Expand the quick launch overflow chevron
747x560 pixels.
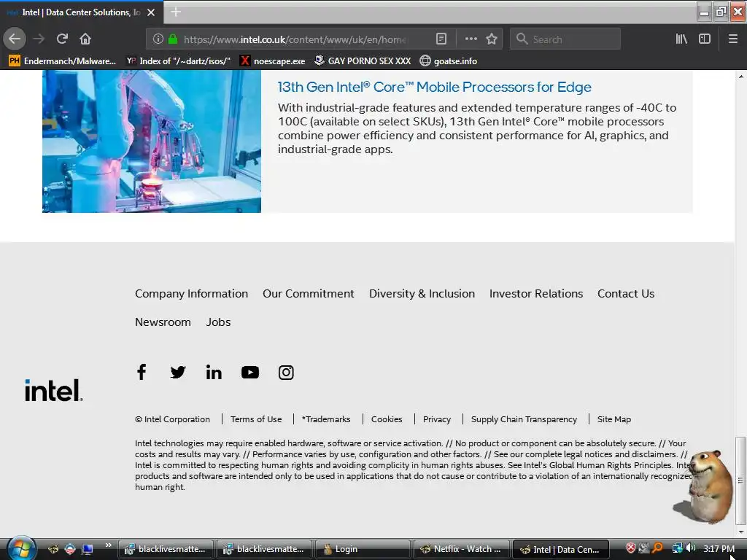click(108, 545)
